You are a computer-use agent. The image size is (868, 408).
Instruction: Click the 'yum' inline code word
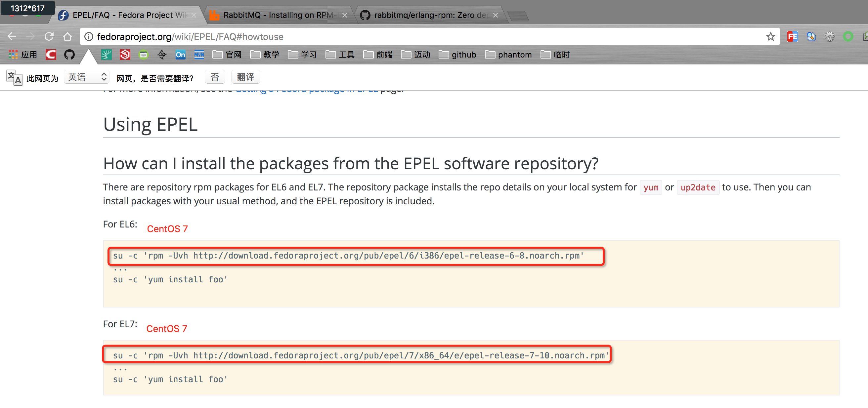[650, 187]
